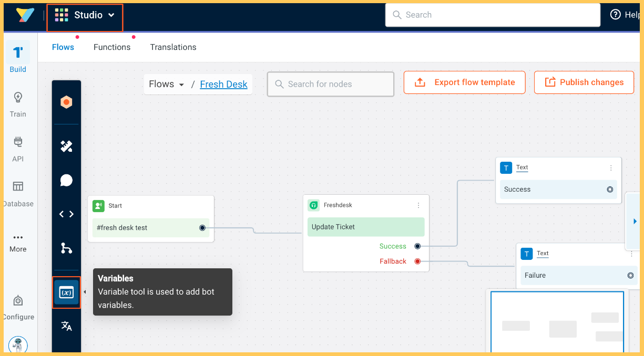Click the Failure Text node type icon
Screen dimensions: 644x356
click(x=526, y=254)
